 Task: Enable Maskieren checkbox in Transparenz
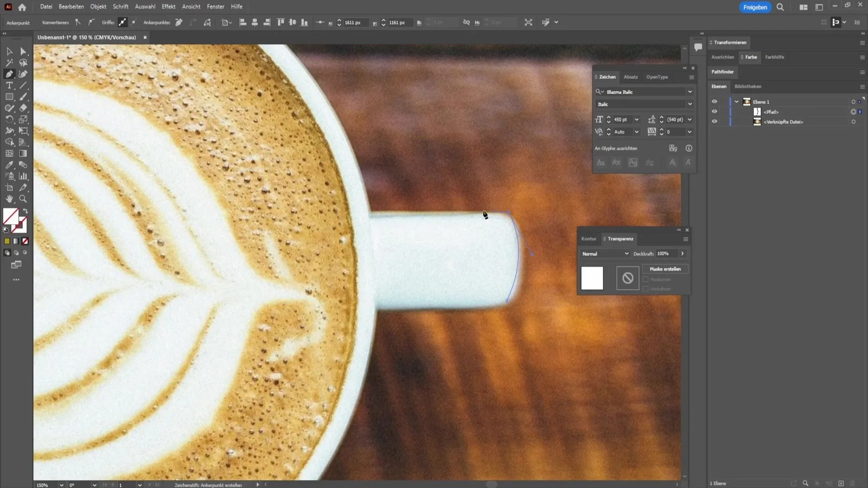646,279
